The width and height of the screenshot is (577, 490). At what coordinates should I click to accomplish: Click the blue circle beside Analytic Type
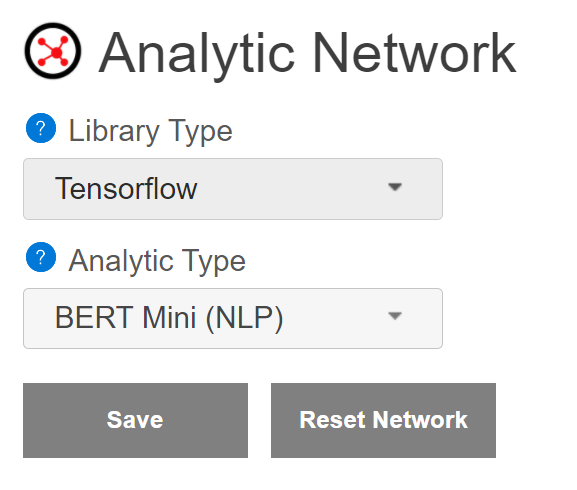[41, 257]
